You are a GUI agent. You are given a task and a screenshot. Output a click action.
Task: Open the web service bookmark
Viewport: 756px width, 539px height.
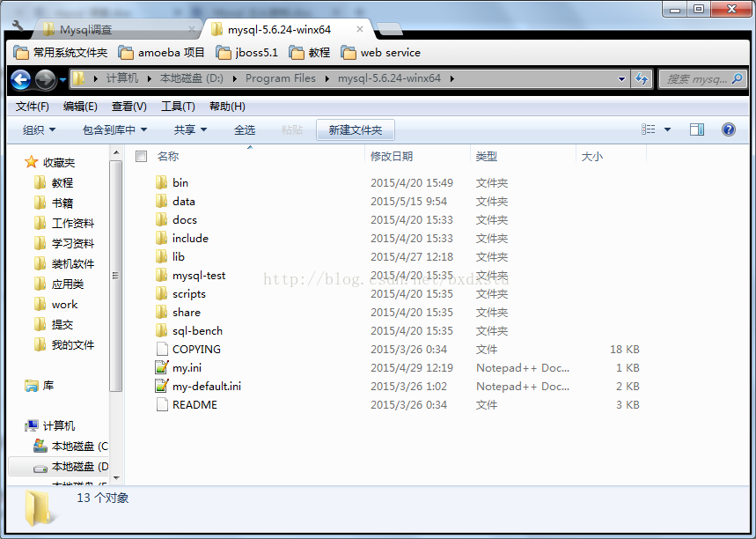click(x=380, y=53)
